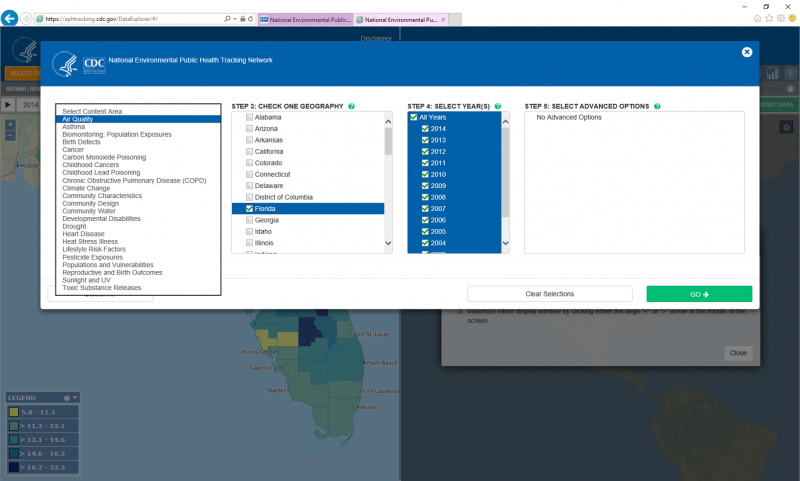The width and height of the screenshot is (800, 481).
Task: Click the Disclaimer link at top
Action: pos(376,38)
